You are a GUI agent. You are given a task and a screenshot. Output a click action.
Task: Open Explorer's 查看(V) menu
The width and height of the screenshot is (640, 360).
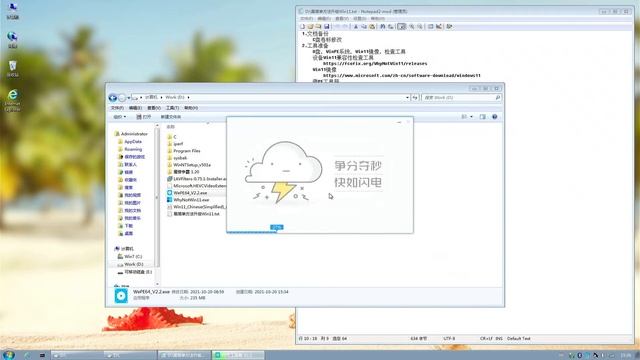click(x=154, y=108)
